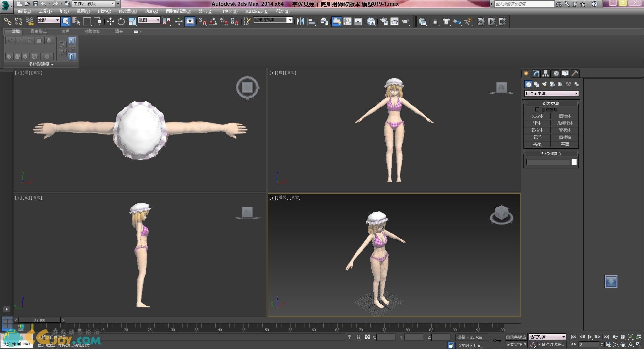Toggle Percent Snap

coord(224,21)
